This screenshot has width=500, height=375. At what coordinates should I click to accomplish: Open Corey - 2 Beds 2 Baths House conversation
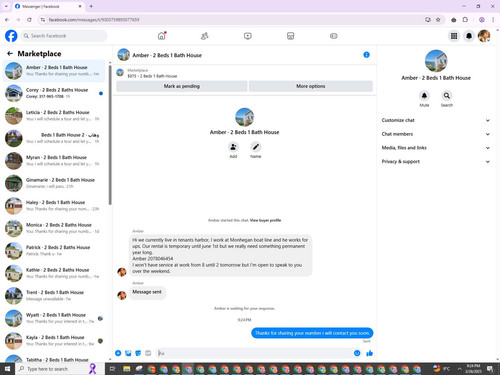pos(54,93)
